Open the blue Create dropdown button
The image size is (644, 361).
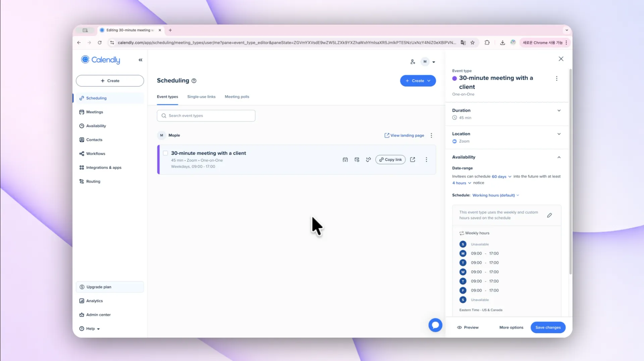coord(418,81)
